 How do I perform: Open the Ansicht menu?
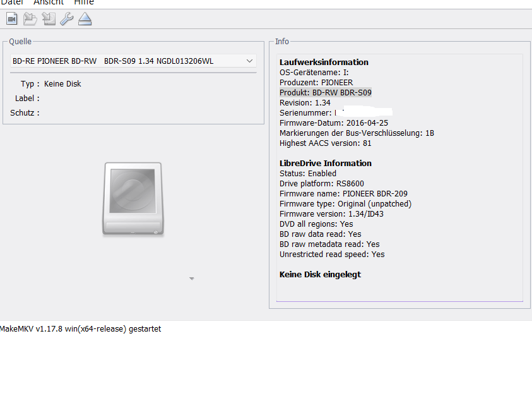tap(49, 3)
